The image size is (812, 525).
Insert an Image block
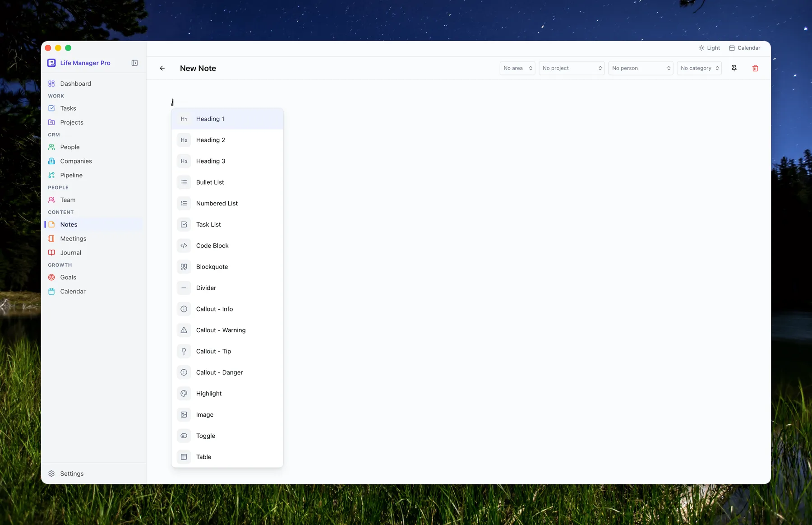click(227, 415)
